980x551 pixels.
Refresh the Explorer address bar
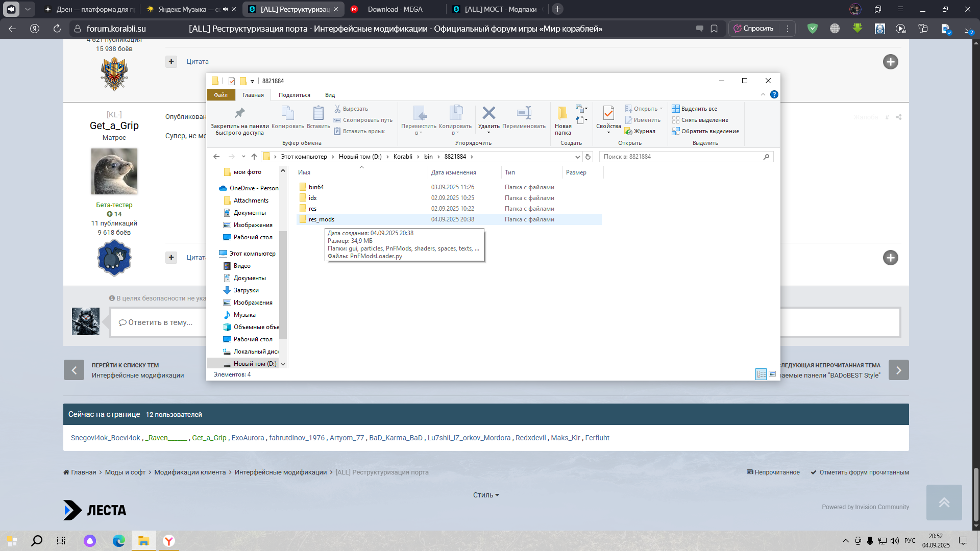[588, 157]
